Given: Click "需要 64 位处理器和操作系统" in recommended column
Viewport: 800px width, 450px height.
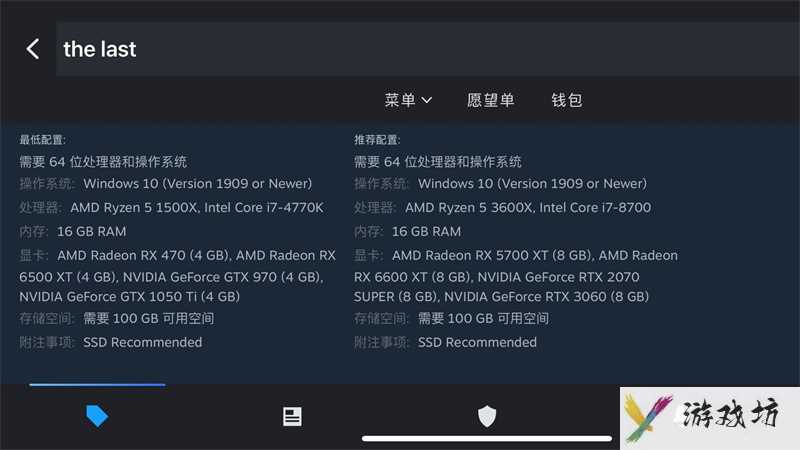Looking at the screenshot, I should [x=438, y=162].
